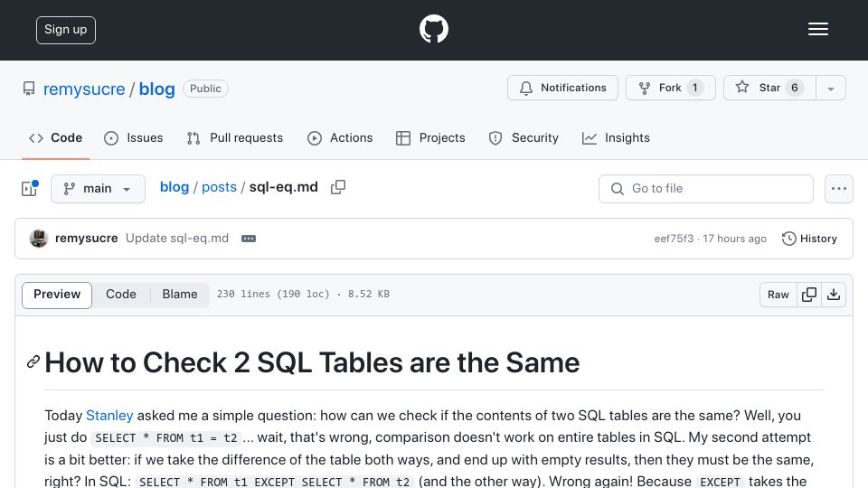Click the Notifications button
Image resolution: width=868 pixels, height=488 pixels.
coord(562,88)
